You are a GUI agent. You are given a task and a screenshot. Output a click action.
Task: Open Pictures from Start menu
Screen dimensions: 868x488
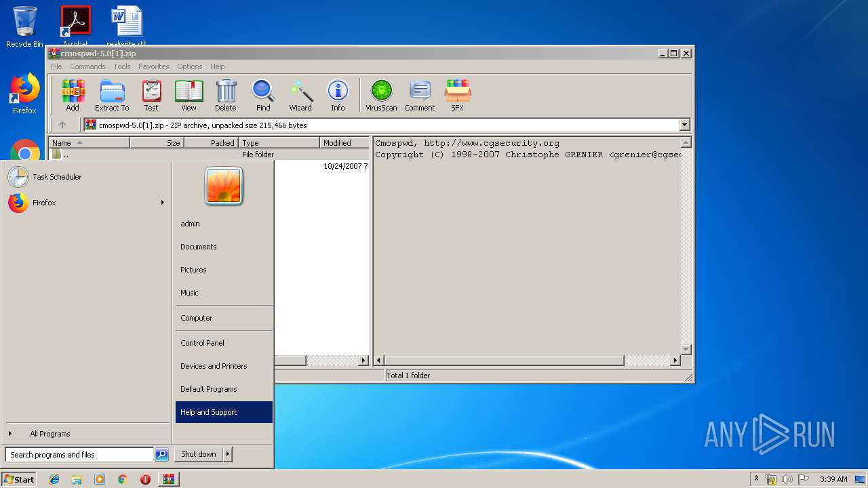(x=224, y=270)
